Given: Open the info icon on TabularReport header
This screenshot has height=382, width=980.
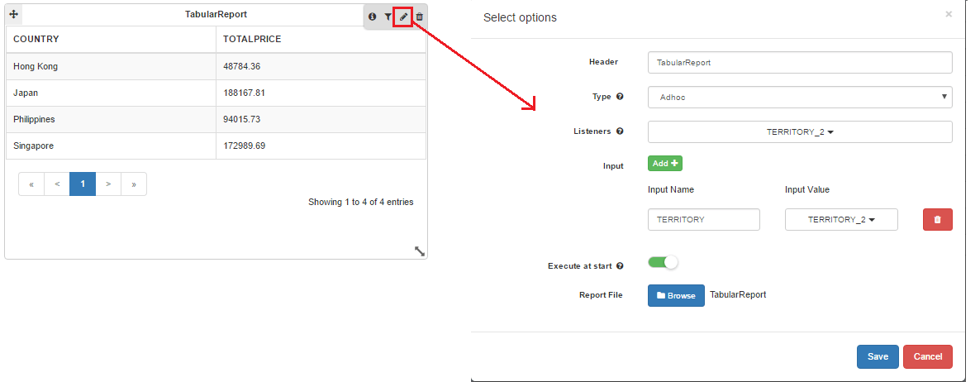Looking at the screenshot, I should tap(373, 17).
